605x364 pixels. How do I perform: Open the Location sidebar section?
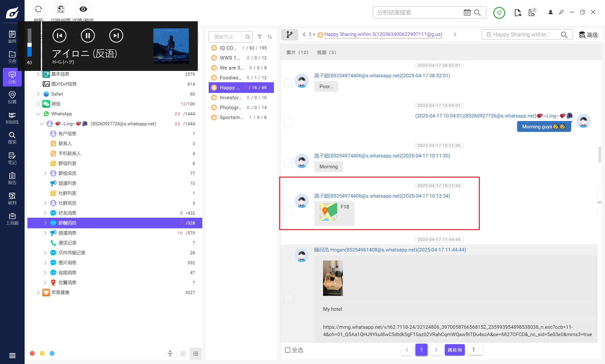tap(12, 97)
